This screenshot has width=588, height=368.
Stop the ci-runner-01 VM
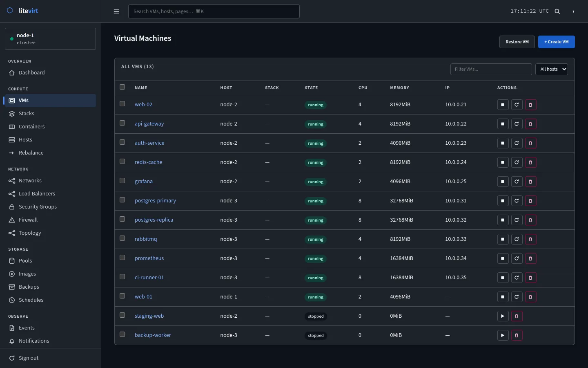503,278
